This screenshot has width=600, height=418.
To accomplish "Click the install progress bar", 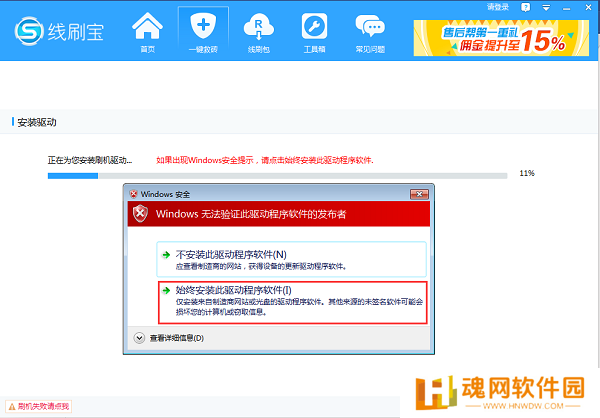I will [x=277, y=176].
